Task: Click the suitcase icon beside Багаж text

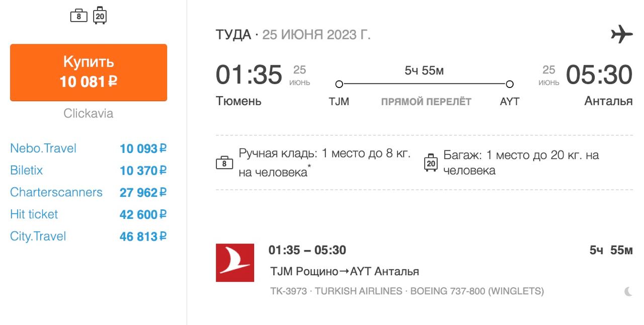Action: click(431, 162)
